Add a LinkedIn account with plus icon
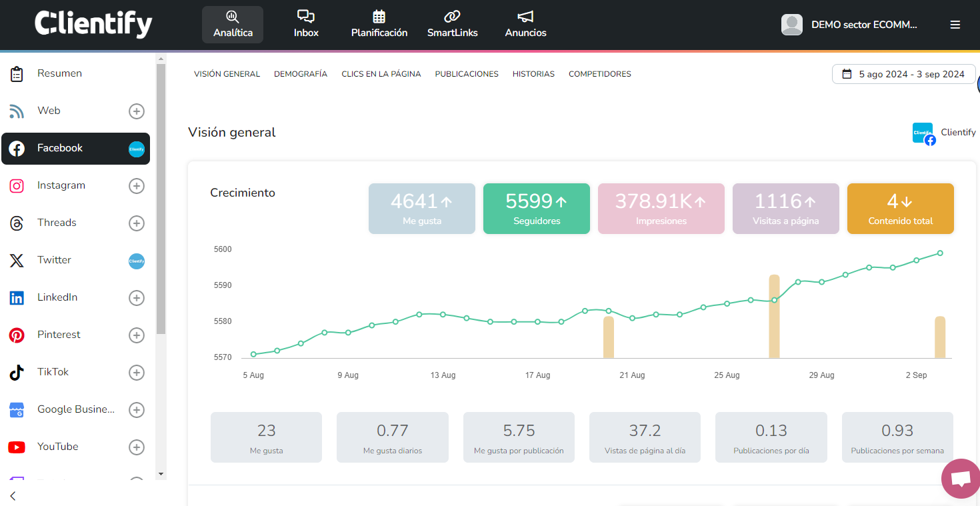This screenshot has width=980, height=506. tap(137, 298)
